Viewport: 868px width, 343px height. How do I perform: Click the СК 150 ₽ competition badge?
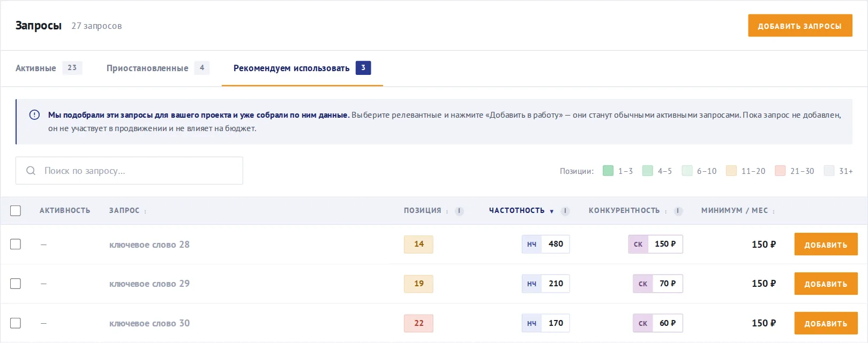coord(655,244)
